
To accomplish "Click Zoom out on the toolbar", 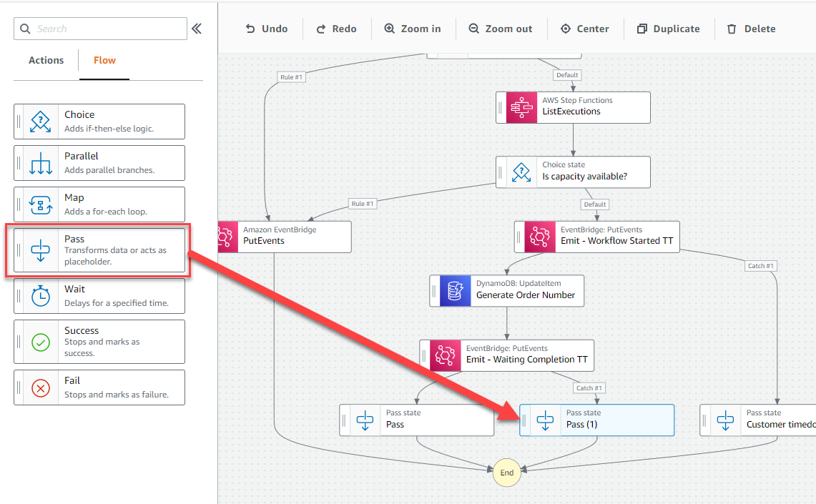I will [x=500, y=29].
